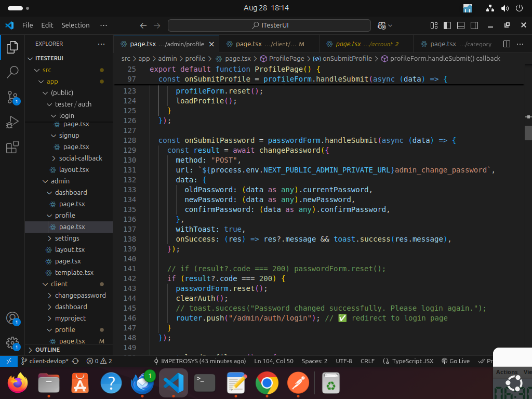Click the split editor right icon
Viewport: 532px width, 399px height.
coord(507,44)
